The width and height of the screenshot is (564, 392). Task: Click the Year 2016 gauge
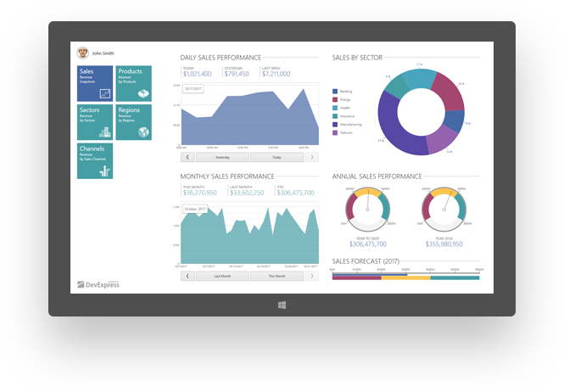point(444,209)
